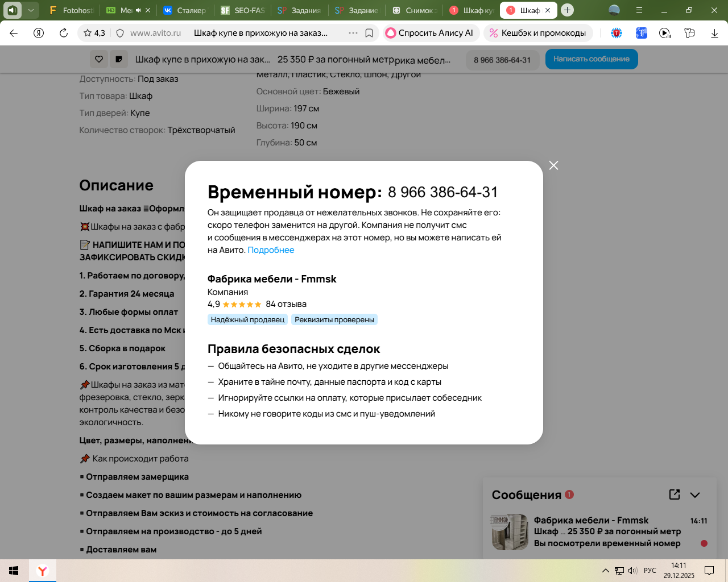Switch to the Сталкер tab

[185, 10]
